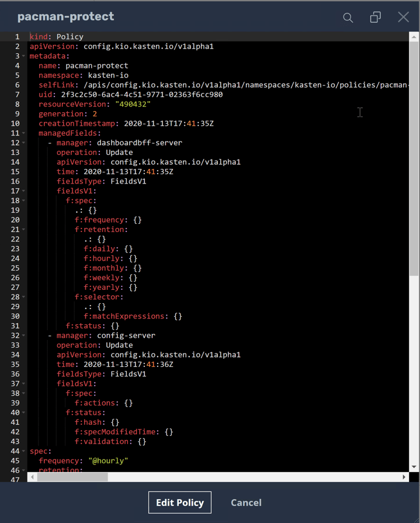Click the horizontal scrollbar right arrow
This screenshot has width=420, height=523.
(404, 477)
